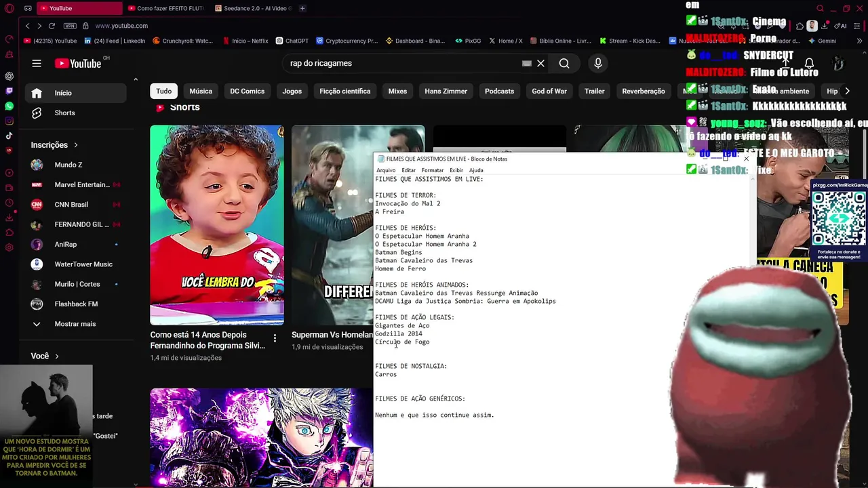Toggle the VPN badge in address bar
The width and height of the screenshot is (868, 488).
(x=70, y=26)
